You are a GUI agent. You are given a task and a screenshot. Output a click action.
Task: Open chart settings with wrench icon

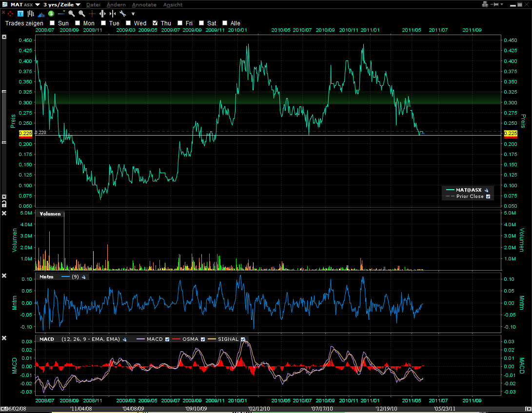122,14
